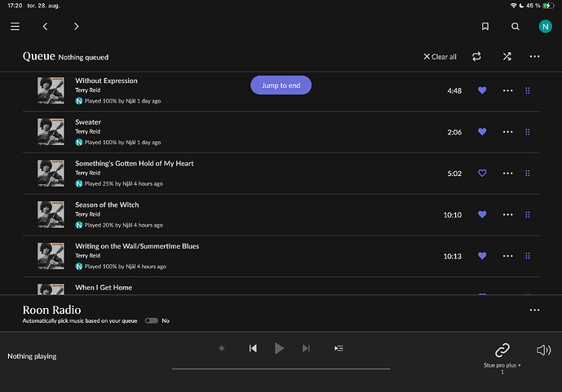Click the drag handle for Sweater
The width and height of the screenshot is (562, 392).
point(527,132)
